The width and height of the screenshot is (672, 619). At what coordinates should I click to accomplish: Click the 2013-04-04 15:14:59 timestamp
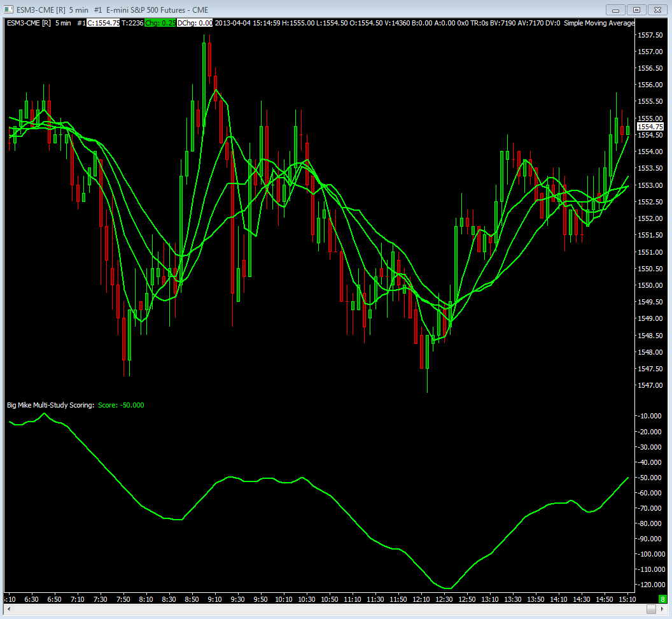pyautogui.click(x=248, y=23)
